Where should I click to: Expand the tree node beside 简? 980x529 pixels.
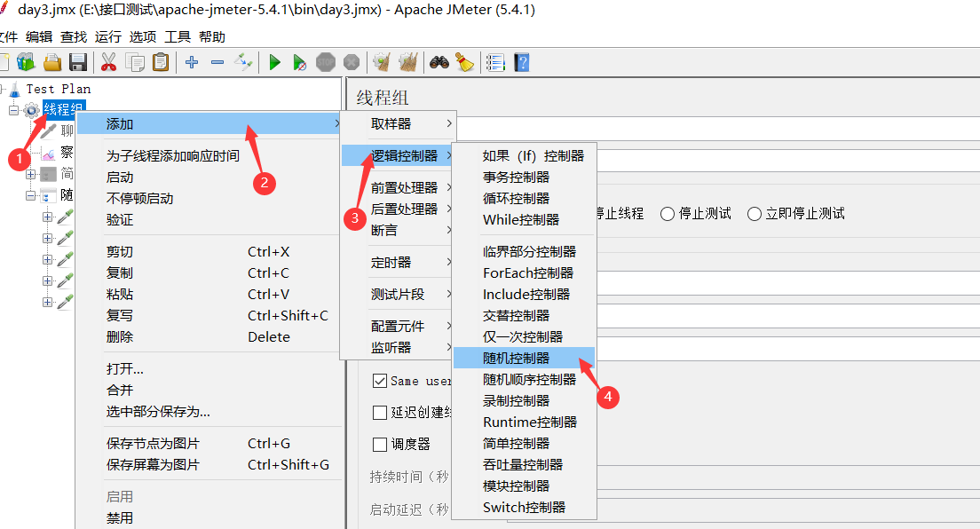tap(30, 175)
